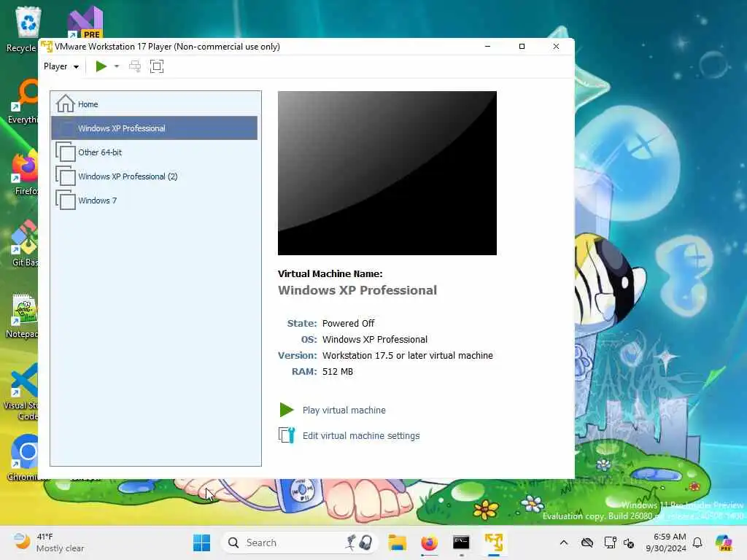Click the taskbar Search box

point(300,542)
